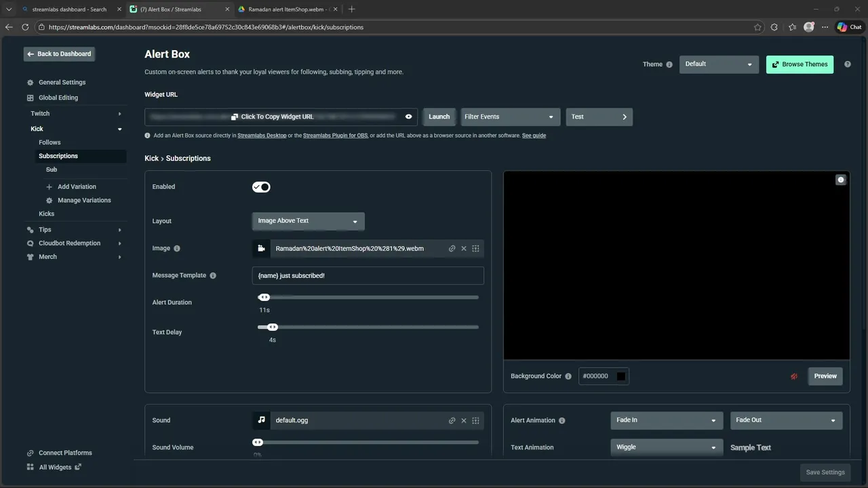
Task: Open the Wiggle text animation dropdown
Action: pos(667,447)
